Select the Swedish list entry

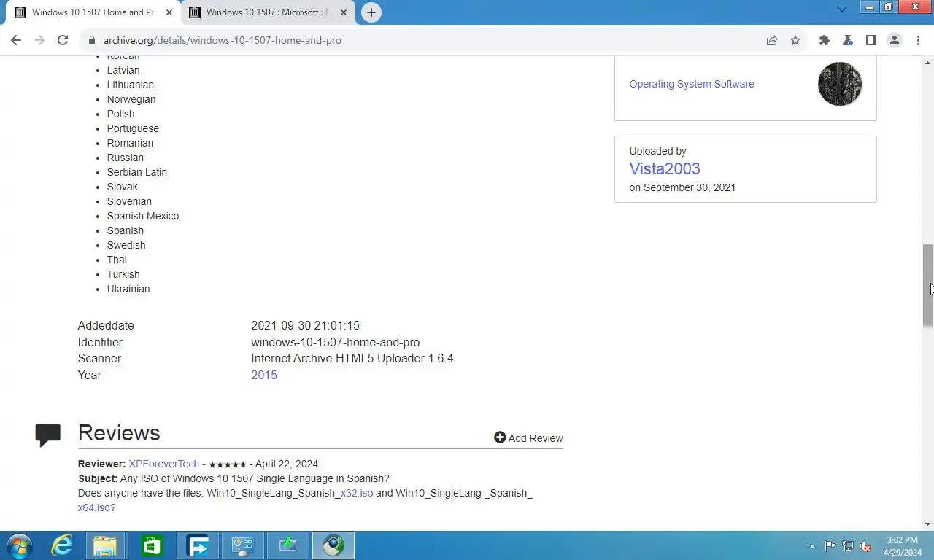click(126, 245)
